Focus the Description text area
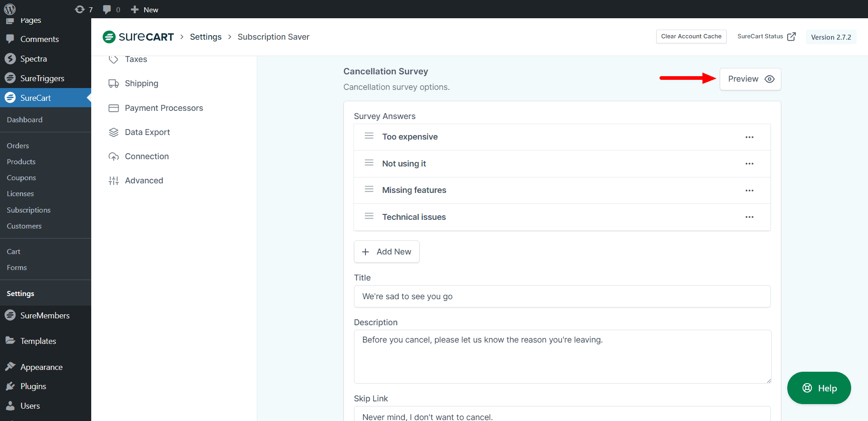Image resolution: width=868 pixels, height=421 pixels. [x=562, y=357]
